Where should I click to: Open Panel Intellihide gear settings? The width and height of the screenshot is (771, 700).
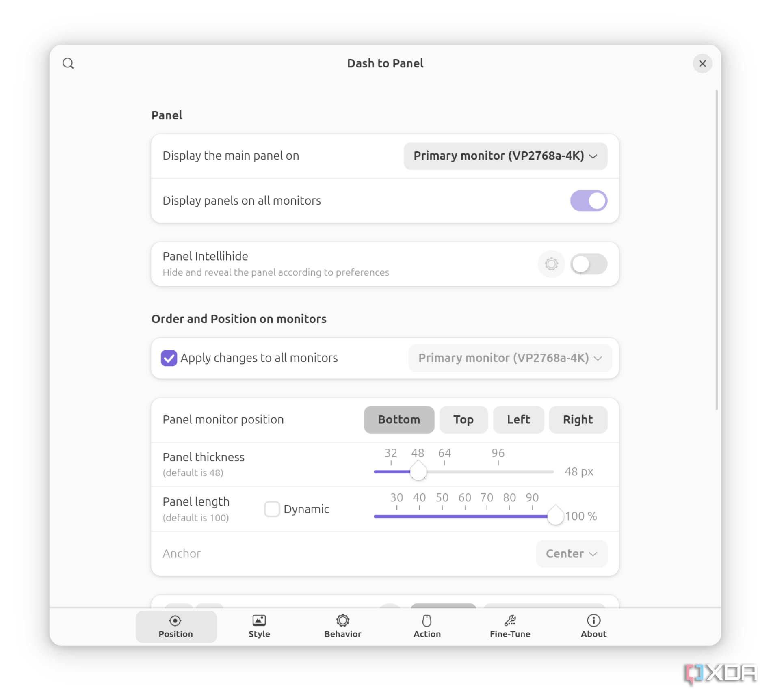[551, 264]
